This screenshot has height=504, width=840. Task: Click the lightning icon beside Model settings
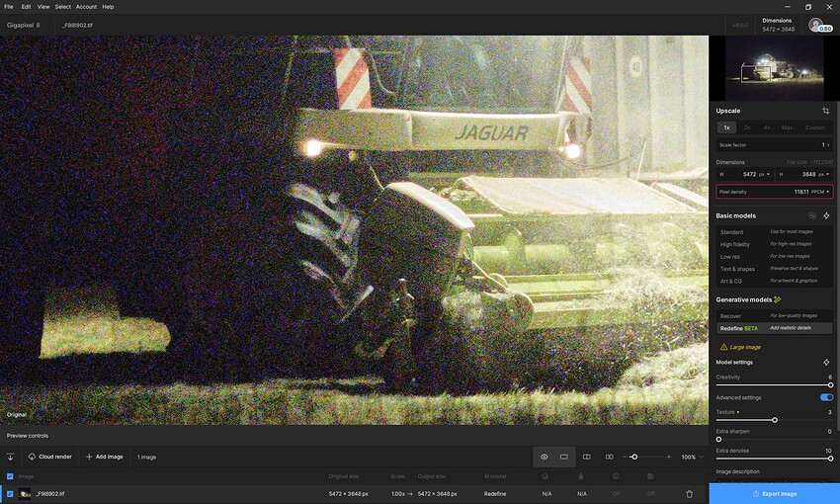coord(826,363)
